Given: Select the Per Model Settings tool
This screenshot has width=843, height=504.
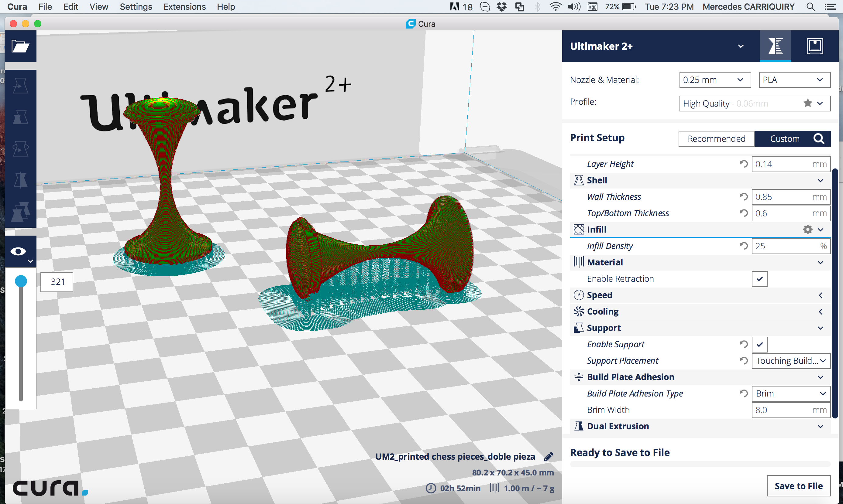Looking at the screenshot, I should tap(20, 212).
